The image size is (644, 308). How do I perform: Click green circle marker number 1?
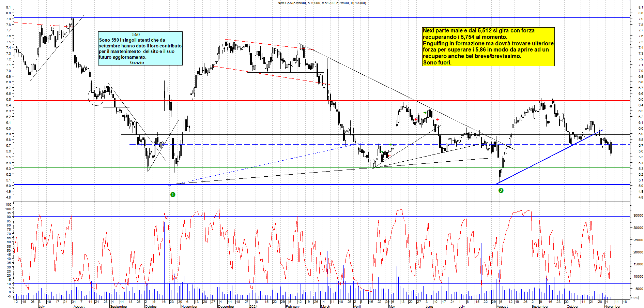pos(173,194)
